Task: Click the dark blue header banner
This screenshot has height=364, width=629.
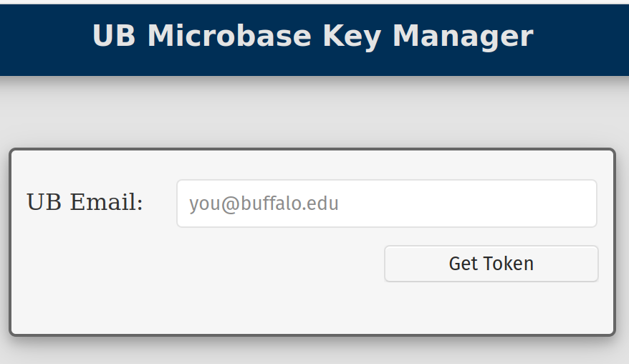Action: (x=43, y=43)
